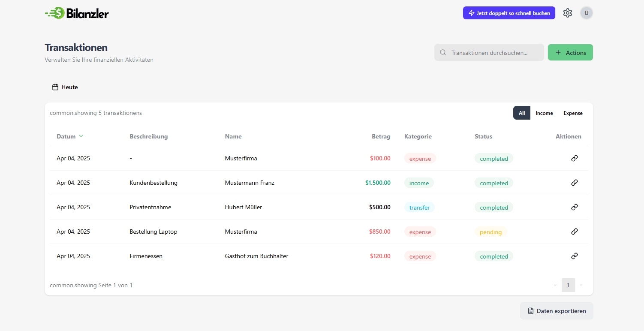Open the user avatar menu

586,13
